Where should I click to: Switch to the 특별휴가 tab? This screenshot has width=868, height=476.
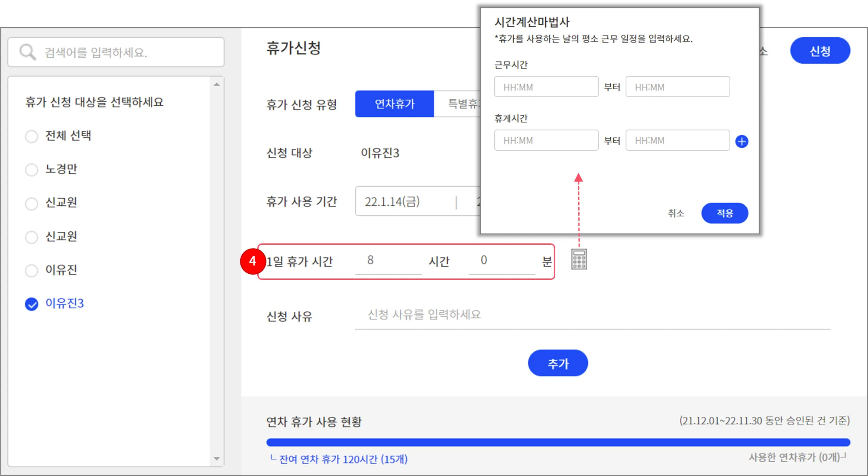pos(459,104)
